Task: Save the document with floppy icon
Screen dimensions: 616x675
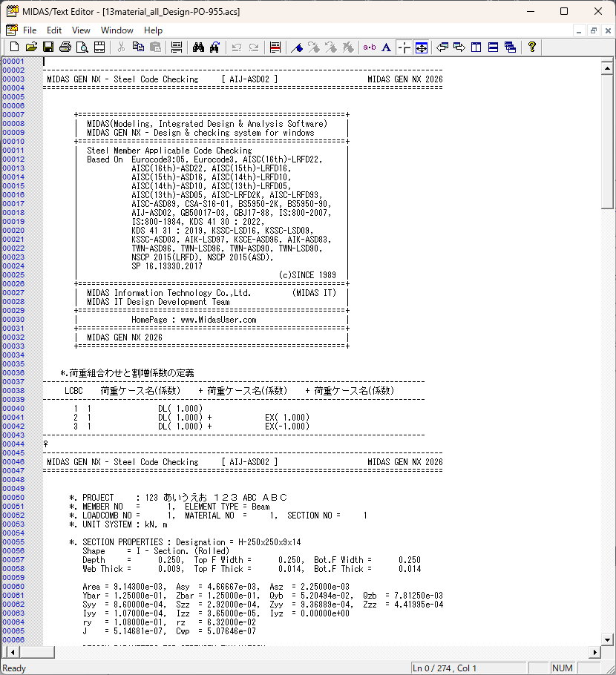Action: click(48, 47)
